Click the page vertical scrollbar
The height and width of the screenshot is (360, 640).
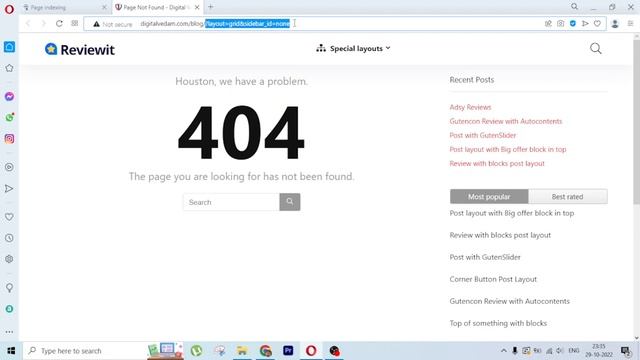[x=636, y=122]
